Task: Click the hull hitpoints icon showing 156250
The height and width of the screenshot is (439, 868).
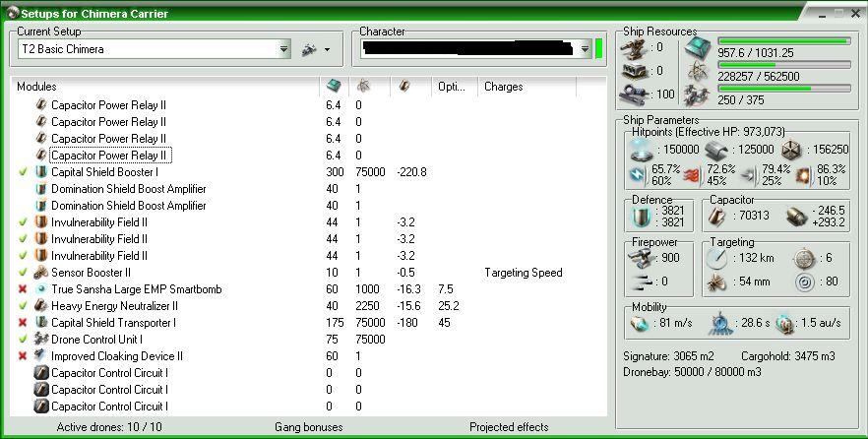Action: (x=792, y=150)
